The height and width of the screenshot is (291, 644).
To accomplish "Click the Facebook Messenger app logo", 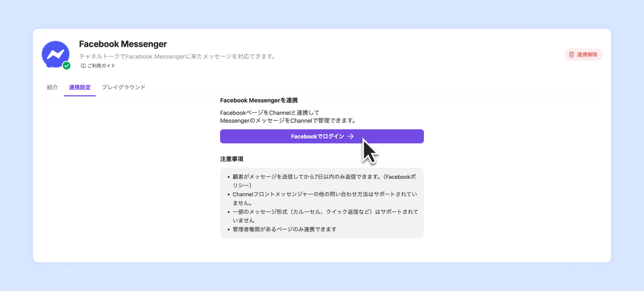I will click(55, 54).
